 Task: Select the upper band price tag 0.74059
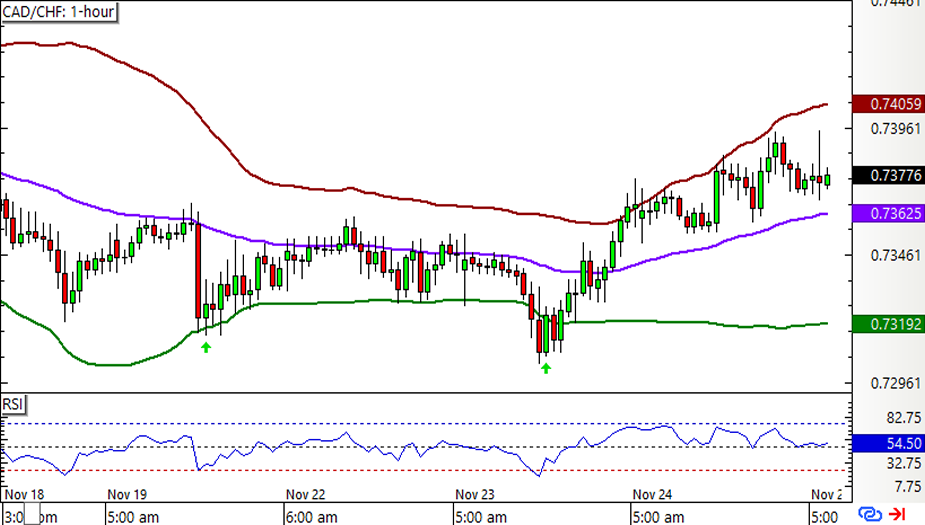(888, 104)
